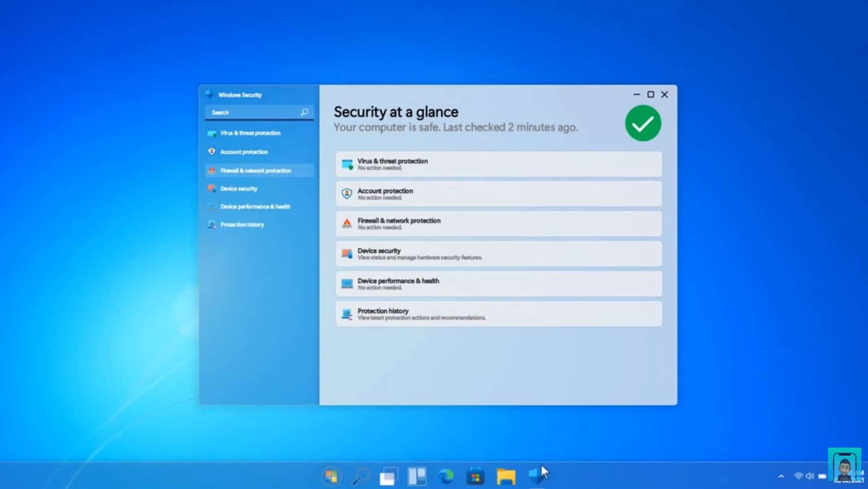Open Microsoft Store from the taskbar

[475, 475]
